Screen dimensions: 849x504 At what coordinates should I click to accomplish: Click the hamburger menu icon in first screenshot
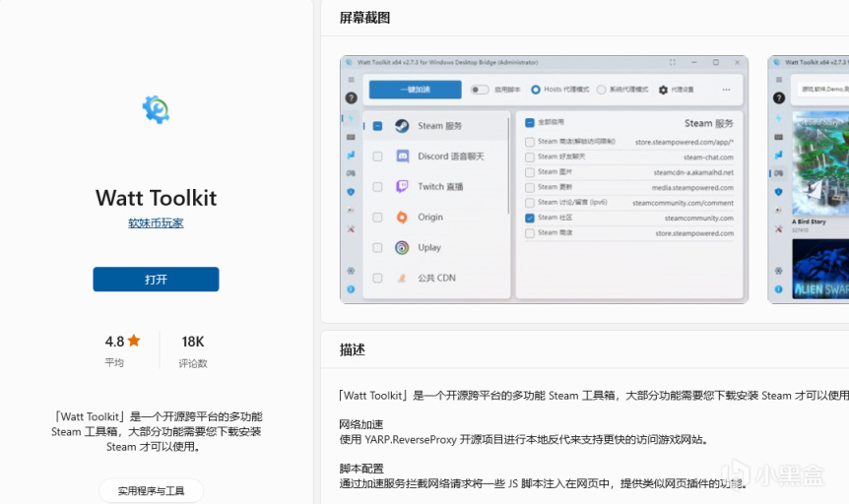click(351, 80)
